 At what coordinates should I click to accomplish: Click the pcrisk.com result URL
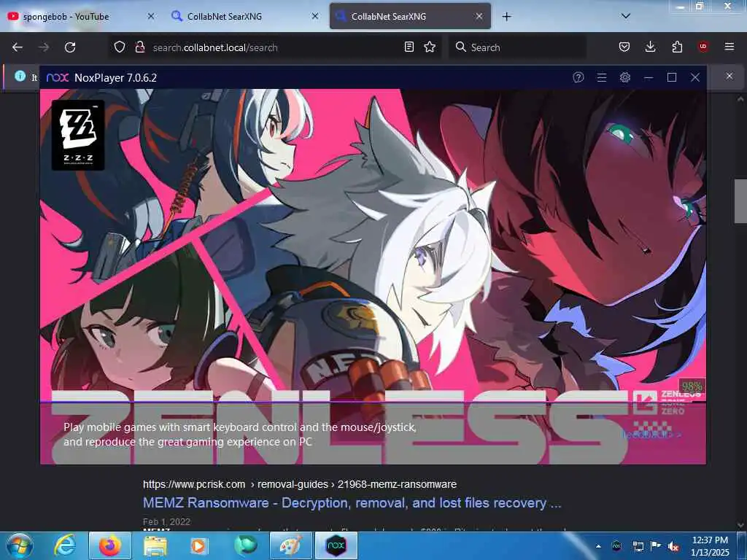coord(300,484)
